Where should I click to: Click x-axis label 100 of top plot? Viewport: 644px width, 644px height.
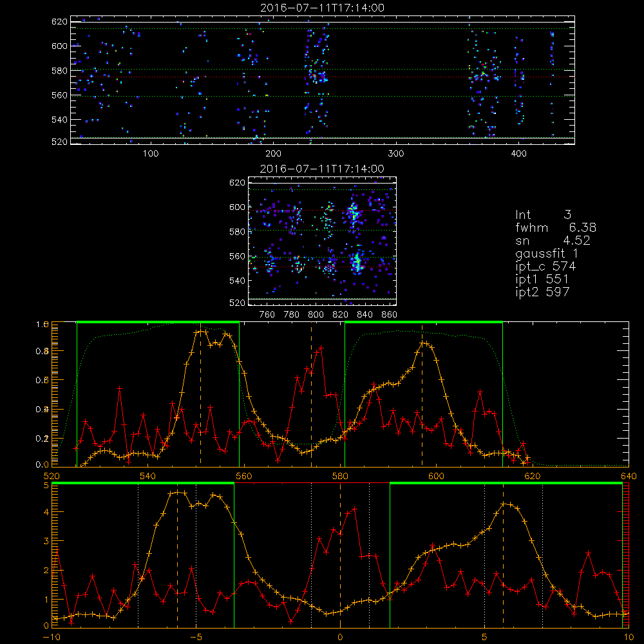[x=151, y=154]
